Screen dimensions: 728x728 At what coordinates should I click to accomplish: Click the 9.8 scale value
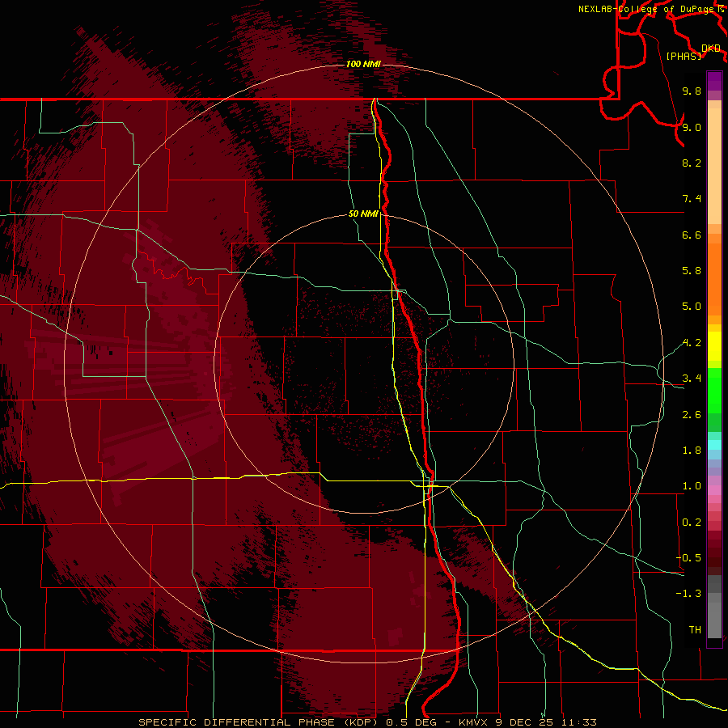[x=692, y=91]
